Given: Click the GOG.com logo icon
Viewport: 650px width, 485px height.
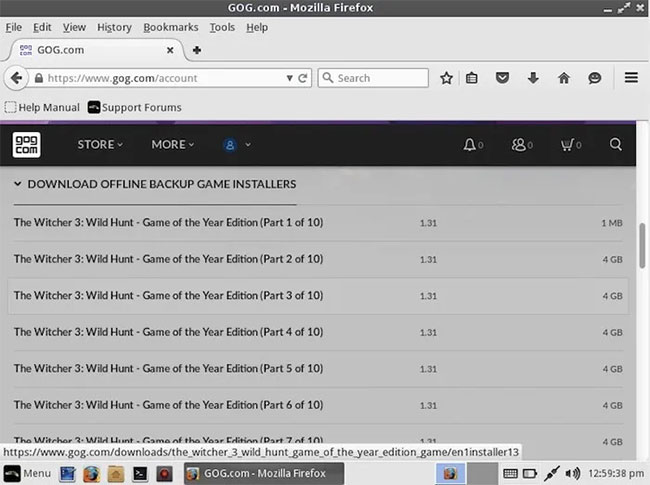Looking at the screenshot, I should 27,145.
